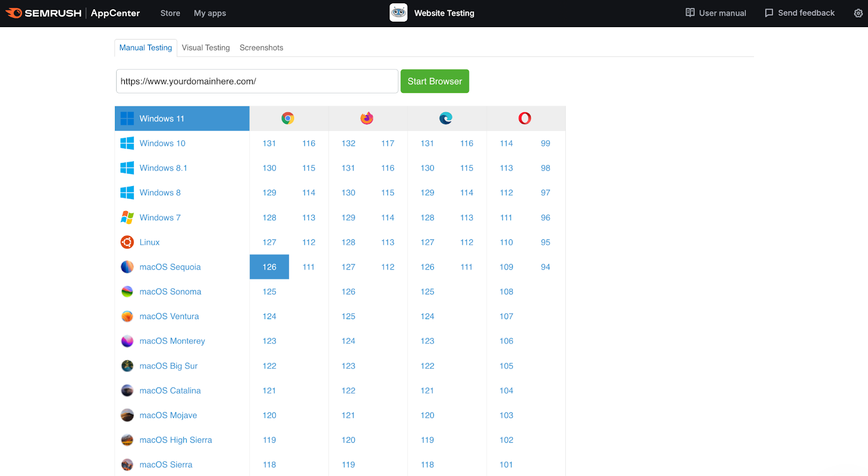Select Windows 10 operating system
This screenshot has height=476, width=868.
click(162, 143)
